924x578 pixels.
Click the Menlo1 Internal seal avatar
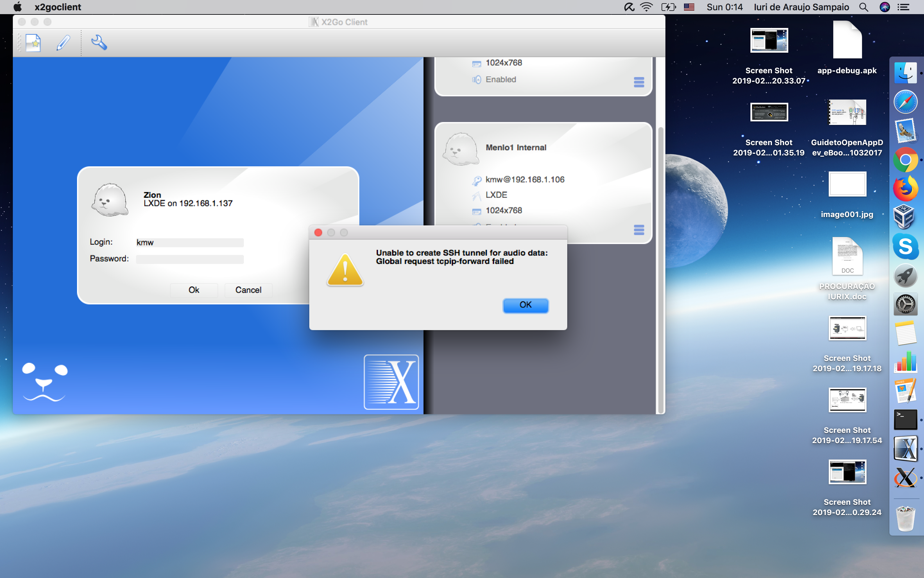460,149
